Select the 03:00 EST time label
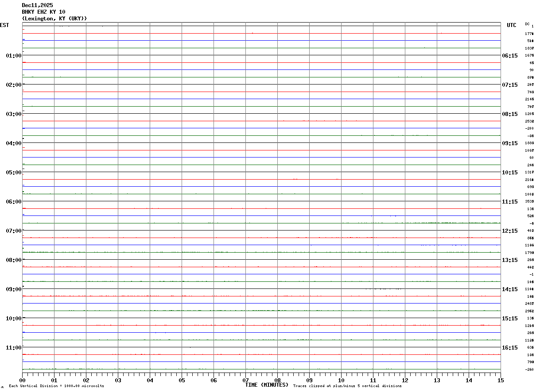 (14, 114)
